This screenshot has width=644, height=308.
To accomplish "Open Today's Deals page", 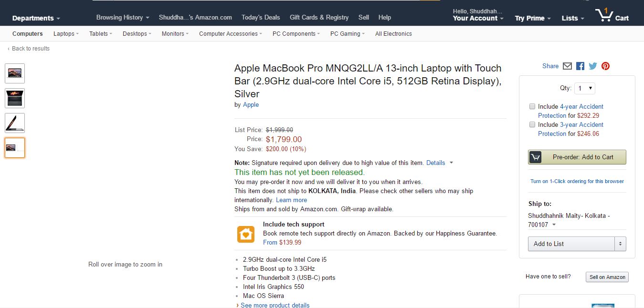I will [261, 17].
